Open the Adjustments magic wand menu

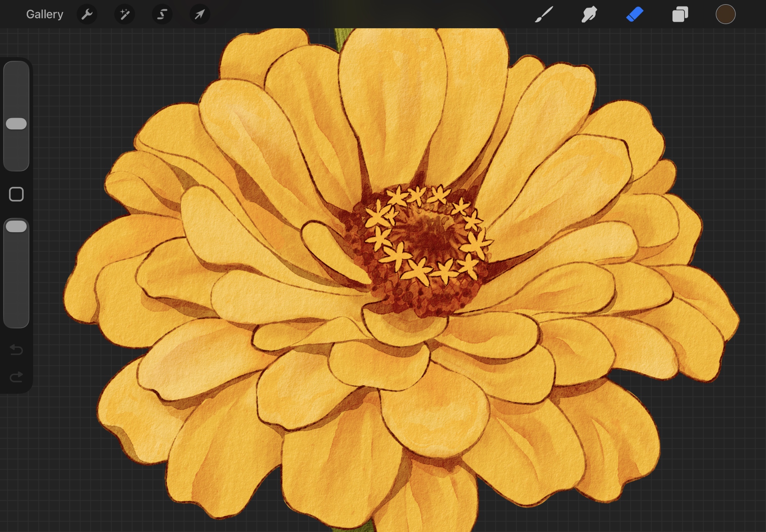[124, 15]
